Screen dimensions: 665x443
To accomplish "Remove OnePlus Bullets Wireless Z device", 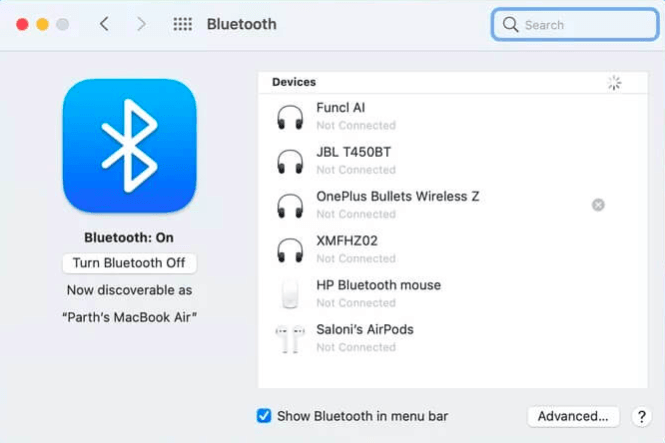I will (x=598, y=205).
